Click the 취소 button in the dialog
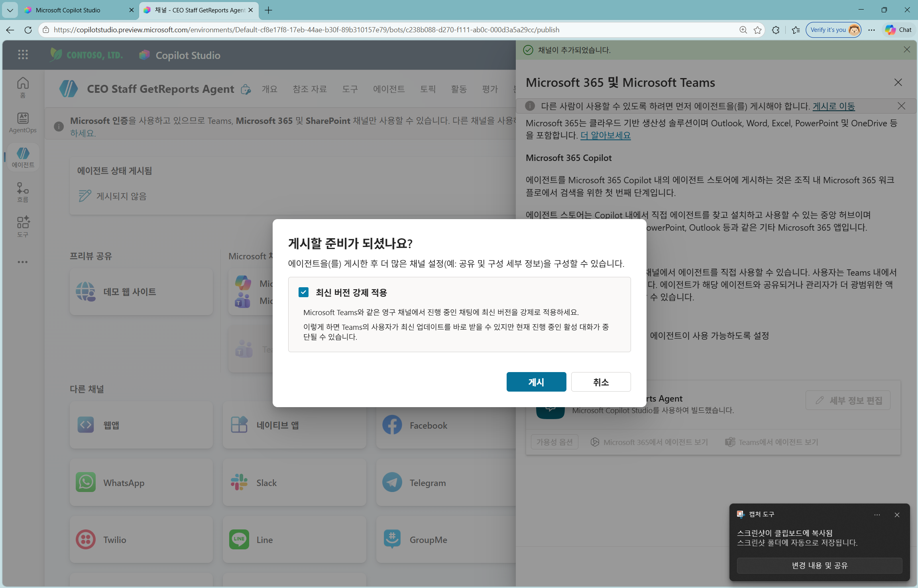The image size is (918, 588). click(x=601, y=382)
